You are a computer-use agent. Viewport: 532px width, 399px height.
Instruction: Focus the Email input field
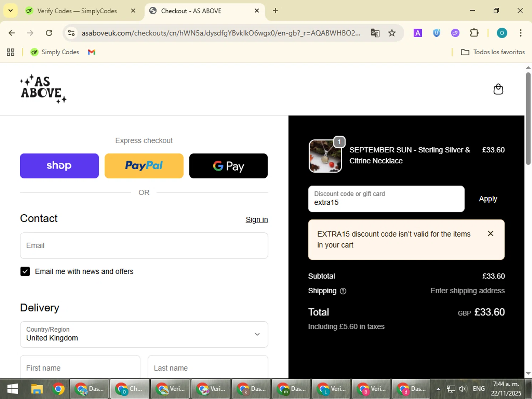click(144, 245)
